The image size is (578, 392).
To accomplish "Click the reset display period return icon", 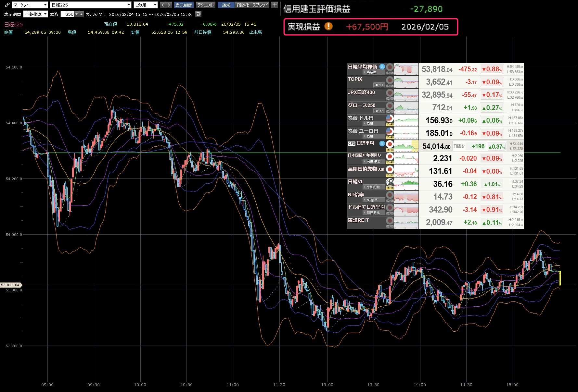I will [x=198, y=14].
